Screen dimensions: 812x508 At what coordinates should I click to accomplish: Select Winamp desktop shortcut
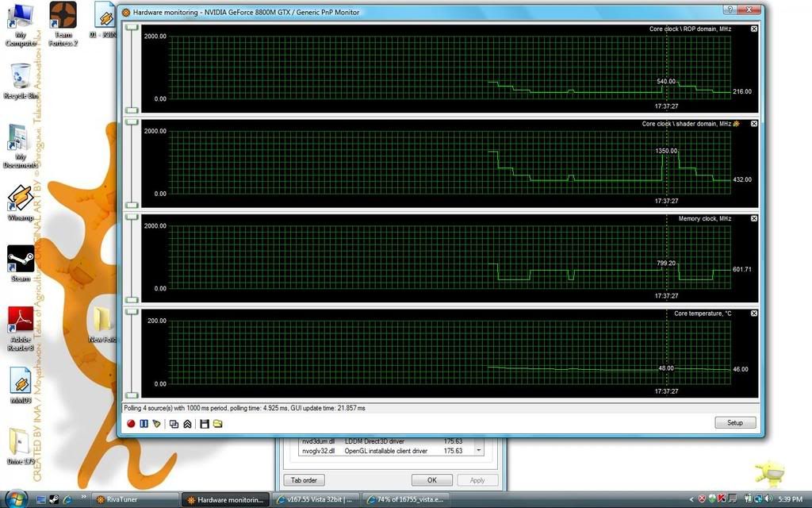click(x=21, y=203)
